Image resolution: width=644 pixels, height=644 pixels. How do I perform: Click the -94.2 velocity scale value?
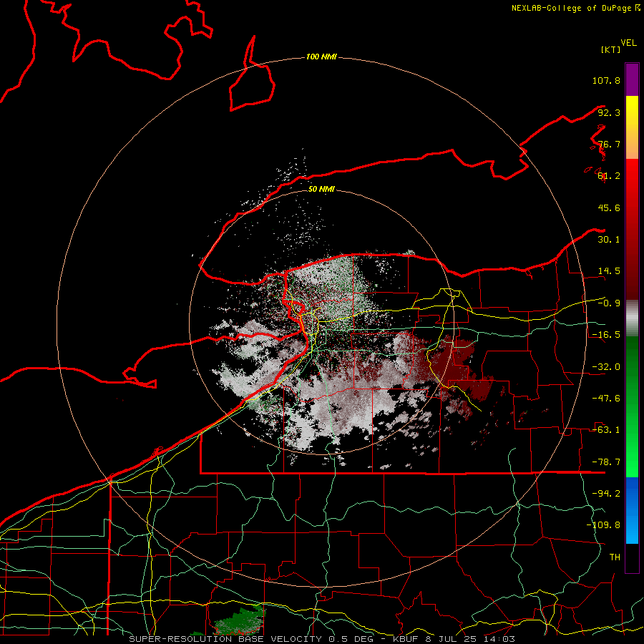[606, 494]
